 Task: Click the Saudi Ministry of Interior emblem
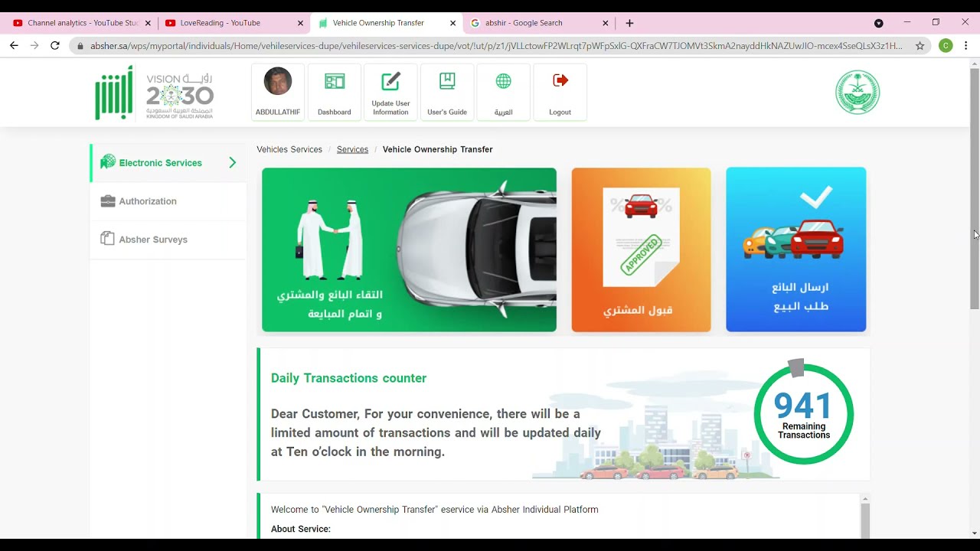(x=857, y=92)
